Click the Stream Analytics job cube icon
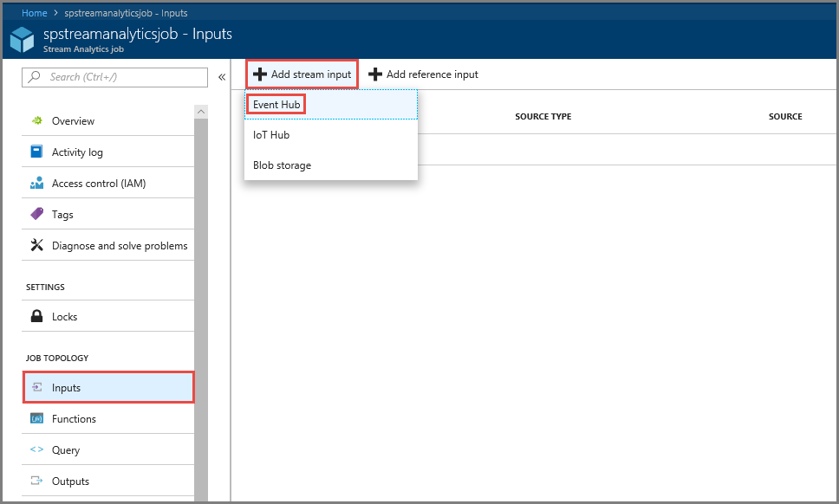The image size is (839, 504). tap(22, 39)
